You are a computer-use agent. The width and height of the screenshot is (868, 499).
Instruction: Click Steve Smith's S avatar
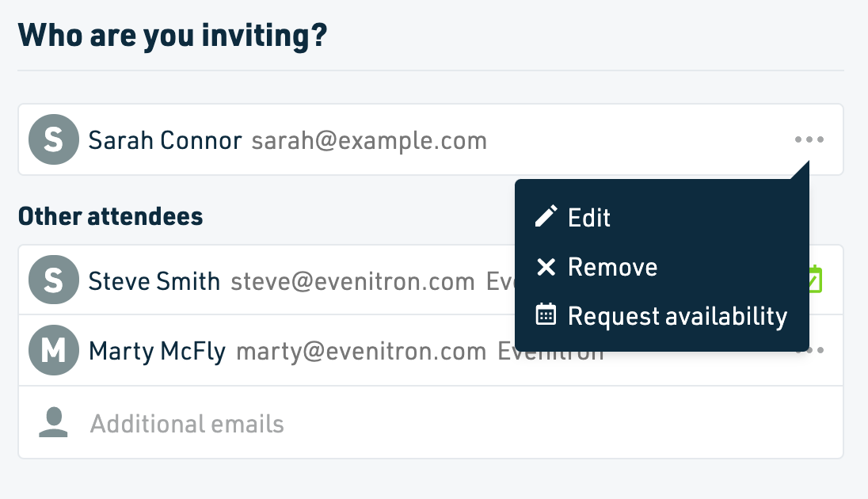click(x=54, y=280)
